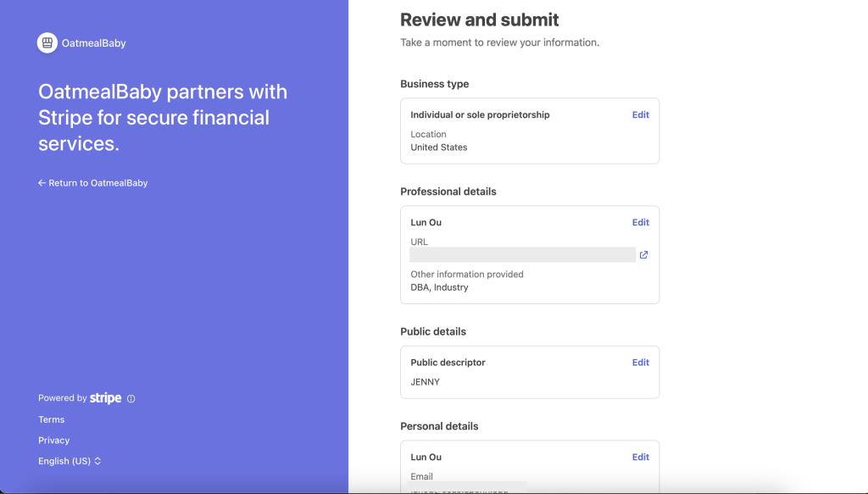Viewport: 868px width, 494px height.
Task: Open the English (US) language selector
Action: point(70,461)
